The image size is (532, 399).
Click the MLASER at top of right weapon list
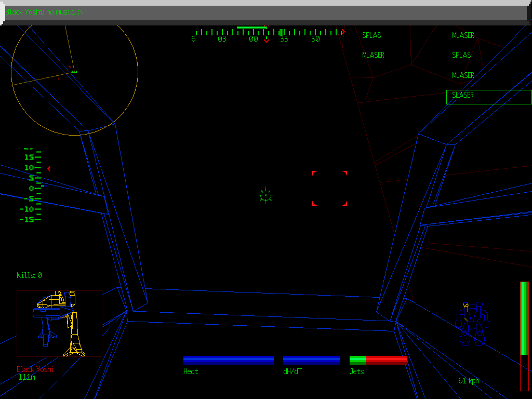[x=462, y=35]
